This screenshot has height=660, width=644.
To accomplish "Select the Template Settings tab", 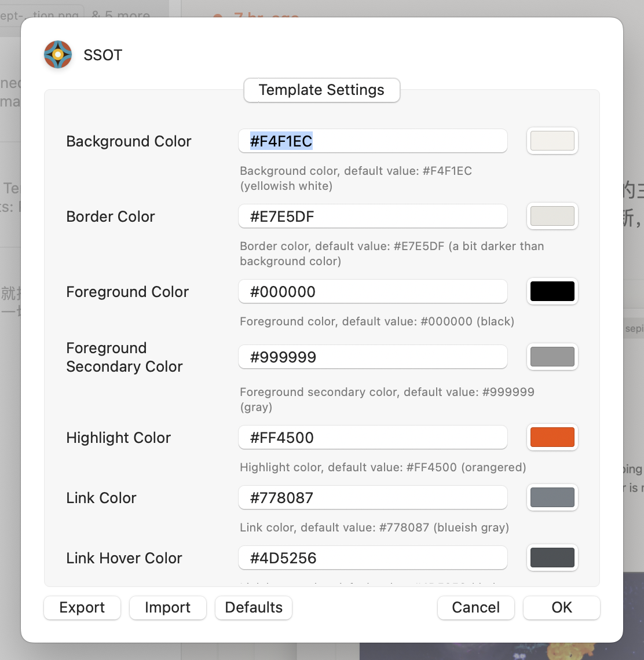I will pyautogui.click(x=321, y=90).
